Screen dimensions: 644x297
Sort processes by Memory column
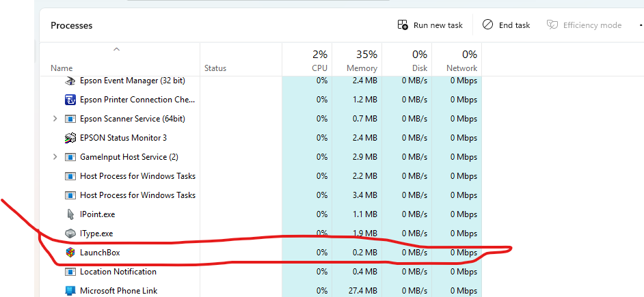[357, 60]
